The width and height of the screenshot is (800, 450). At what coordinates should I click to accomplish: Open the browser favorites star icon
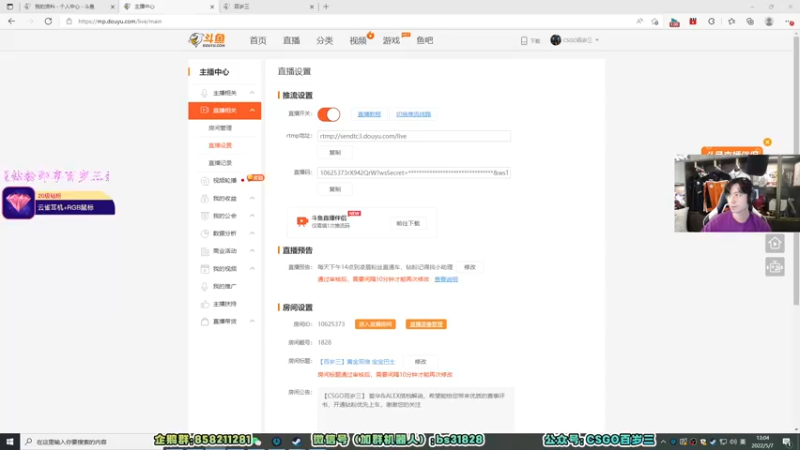pyautogui.click(x=731, y=21)
